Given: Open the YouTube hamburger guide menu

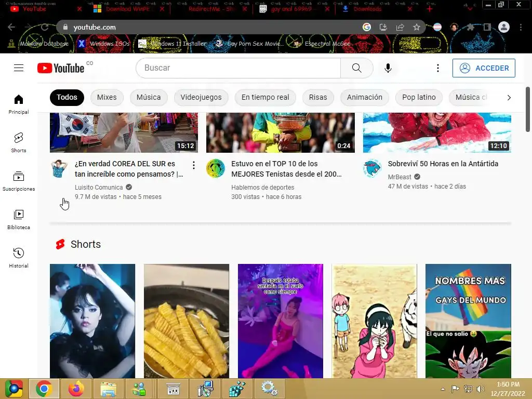Looking at the screenshot, I should pos(19,68).
